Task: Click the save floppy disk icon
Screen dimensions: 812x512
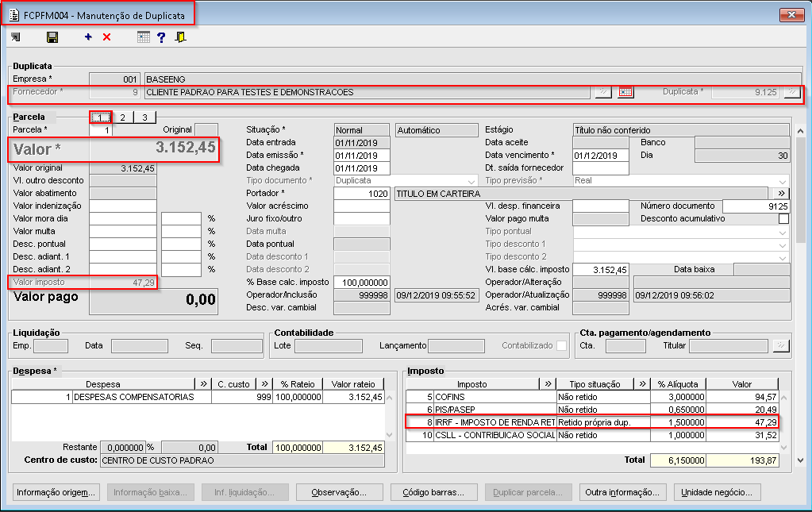Action: pos(52,37)
